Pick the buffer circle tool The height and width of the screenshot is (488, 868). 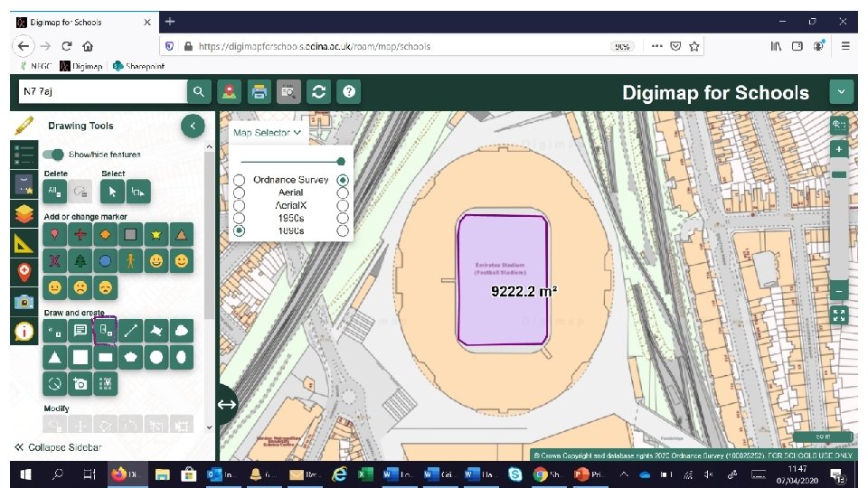tap(54, 383)
